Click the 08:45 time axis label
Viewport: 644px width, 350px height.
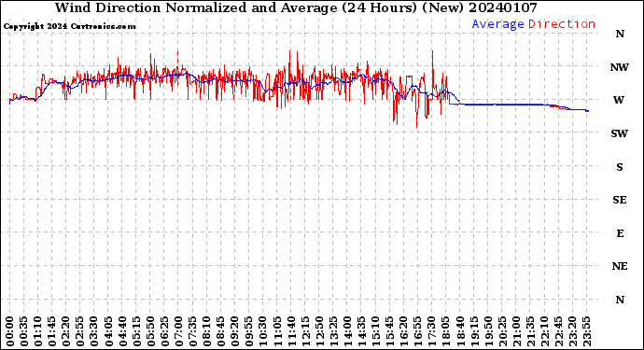[221, 331]
